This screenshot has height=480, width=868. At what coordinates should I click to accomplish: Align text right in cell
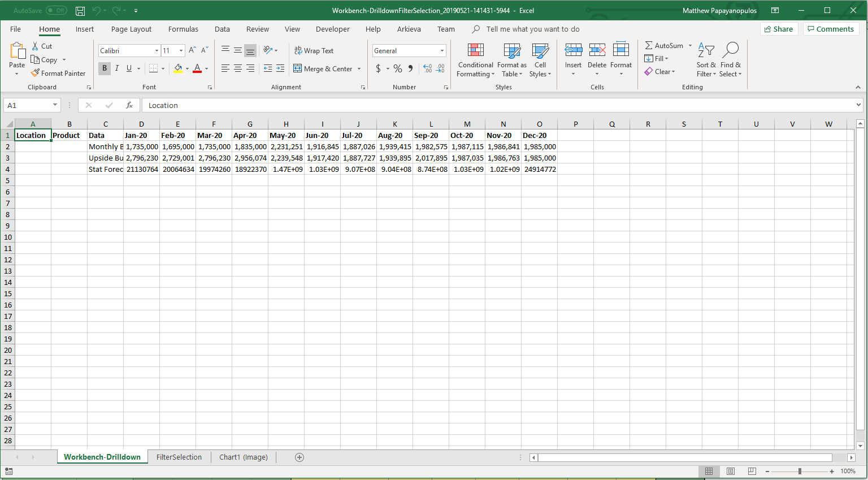(250, 68)
